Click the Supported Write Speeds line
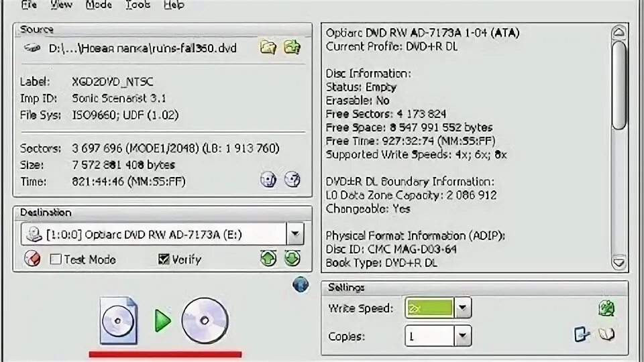The image size is (644, 362). point(416,154)
